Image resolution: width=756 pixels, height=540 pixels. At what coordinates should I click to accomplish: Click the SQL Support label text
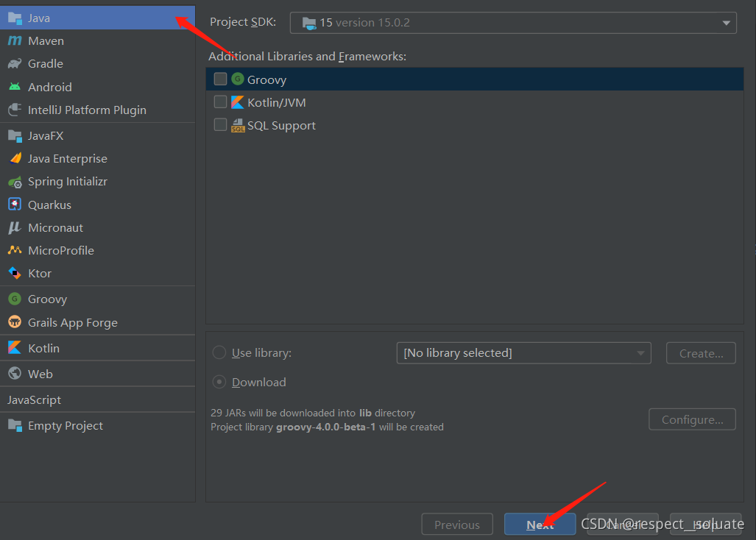click(x=282, y=126)
